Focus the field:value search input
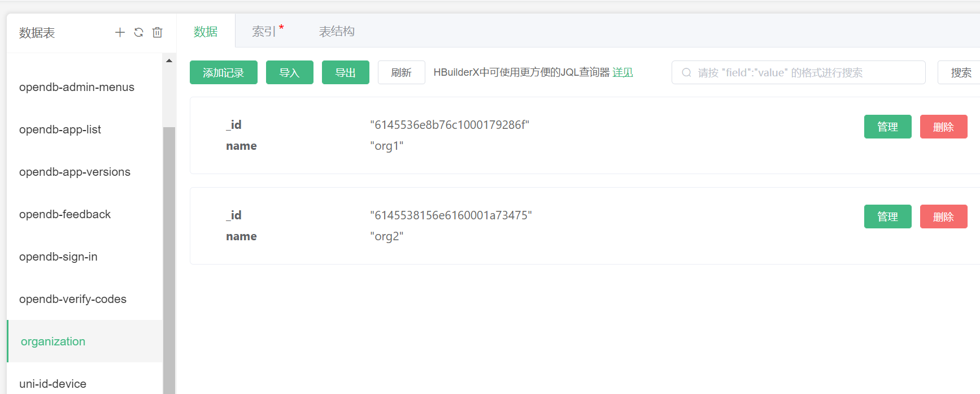 click(x=802, y=72)
